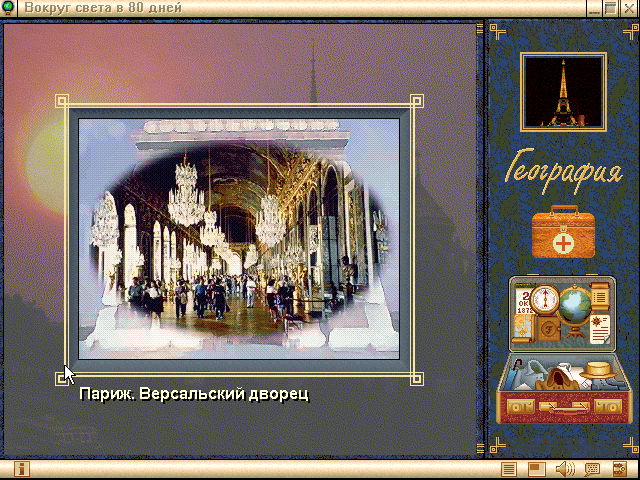
Task: Click the calendar page showing 1872
Action: (x=522, y=303)
